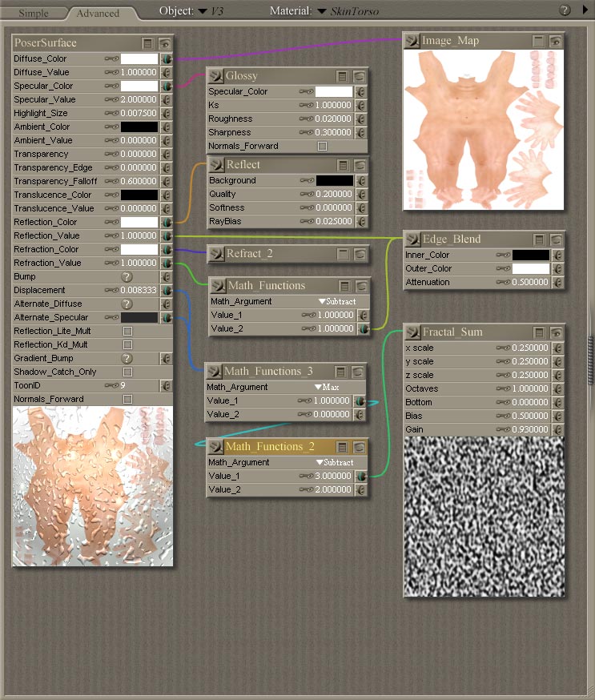Toggle PoserSurface preview eye button
Image resolution: width=595 pixels, height=700 pixels.
coord(165,43)
